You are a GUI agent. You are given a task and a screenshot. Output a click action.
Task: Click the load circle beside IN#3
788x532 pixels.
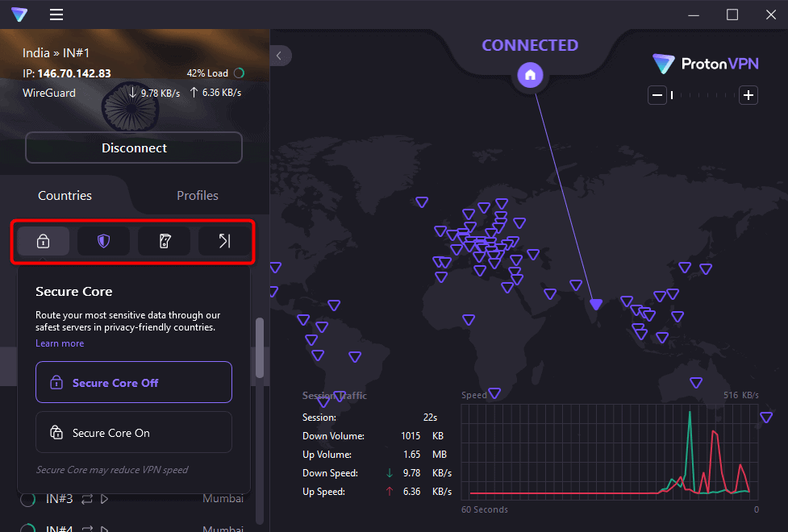tap(27, 500)
